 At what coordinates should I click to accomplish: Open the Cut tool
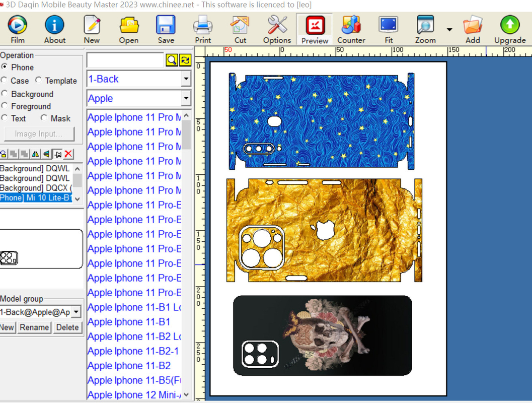[x=240, y=29]
